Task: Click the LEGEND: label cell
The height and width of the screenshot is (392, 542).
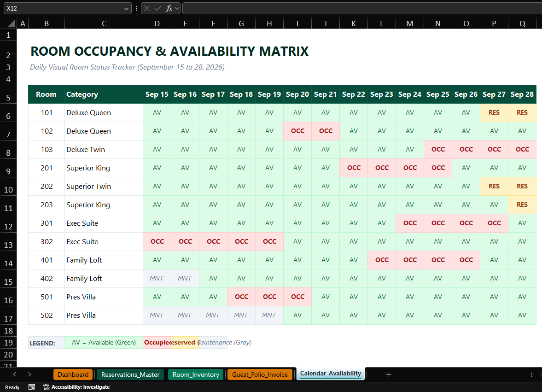Action: [x=47, y=343]
